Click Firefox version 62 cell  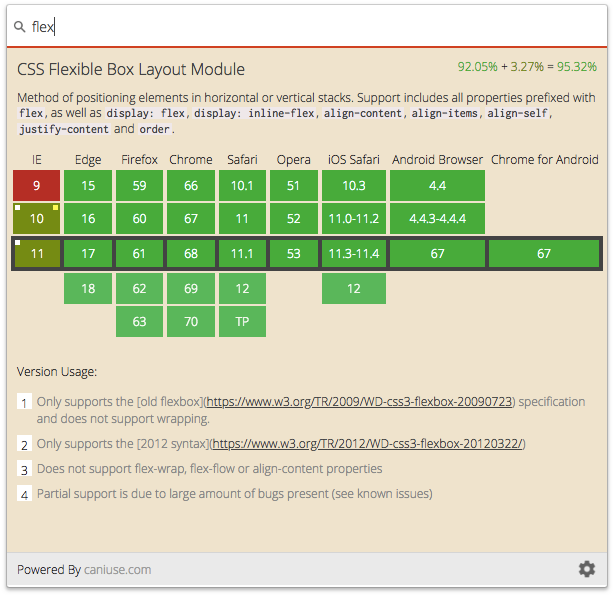[x=139, y=289]
